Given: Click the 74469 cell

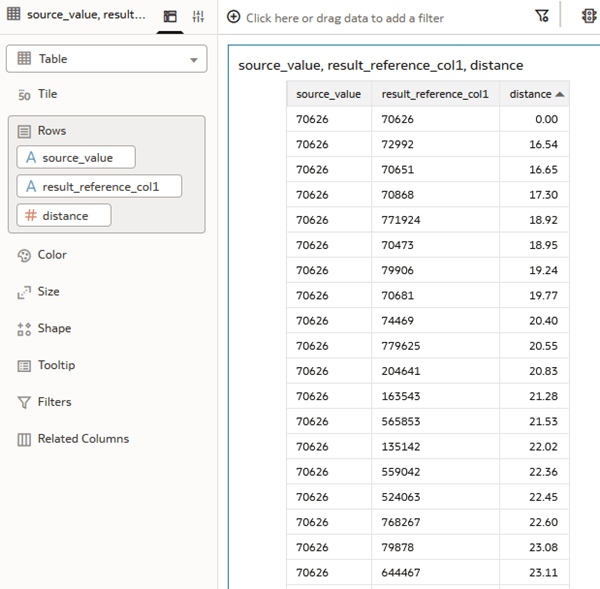Looking at the screenshot, I should pos(435,321).
